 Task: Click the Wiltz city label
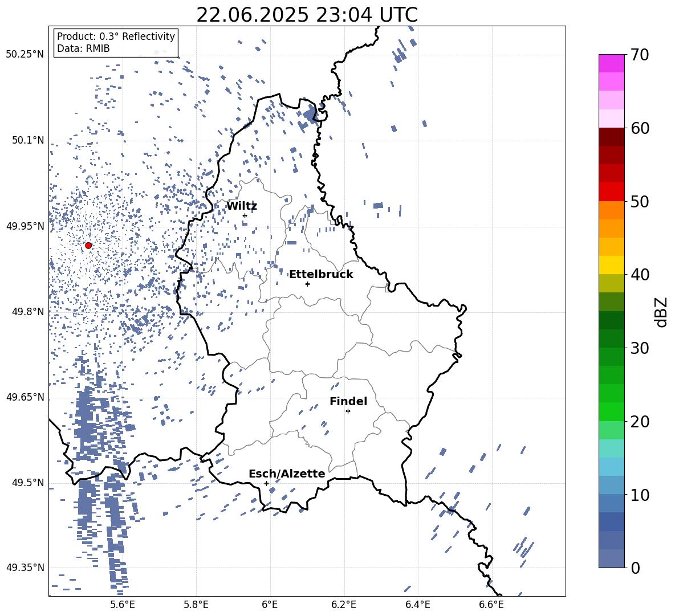(x=242, y=206)
